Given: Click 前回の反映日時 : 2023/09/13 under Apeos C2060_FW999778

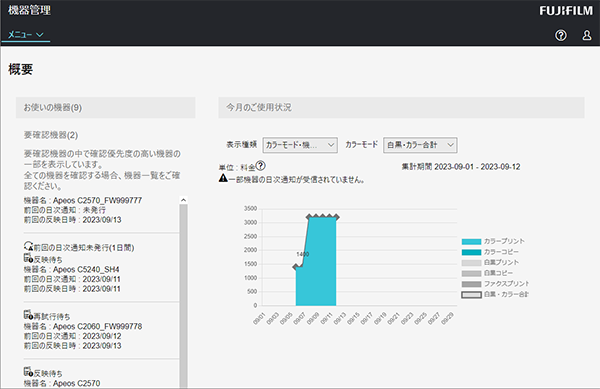Looking at the screenshot, I should point(72,345).
